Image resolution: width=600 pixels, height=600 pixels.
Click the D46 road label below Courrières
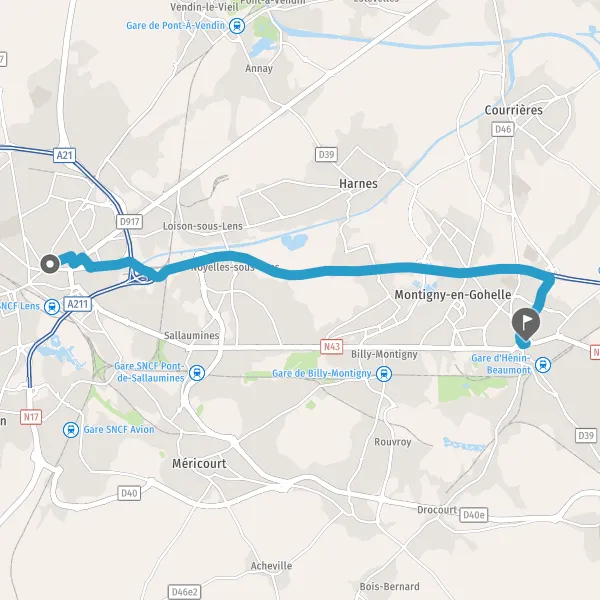[x=503, y=129]
